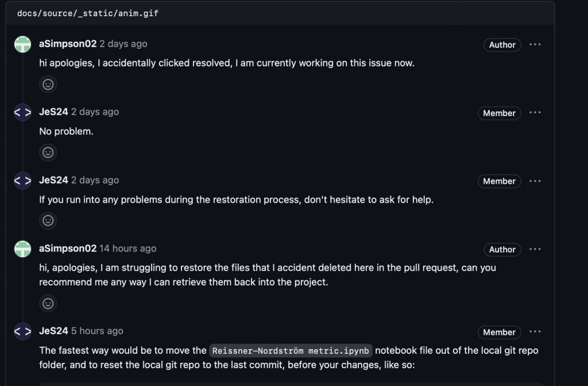Click the Author badge on first comment

click(502, 45)
